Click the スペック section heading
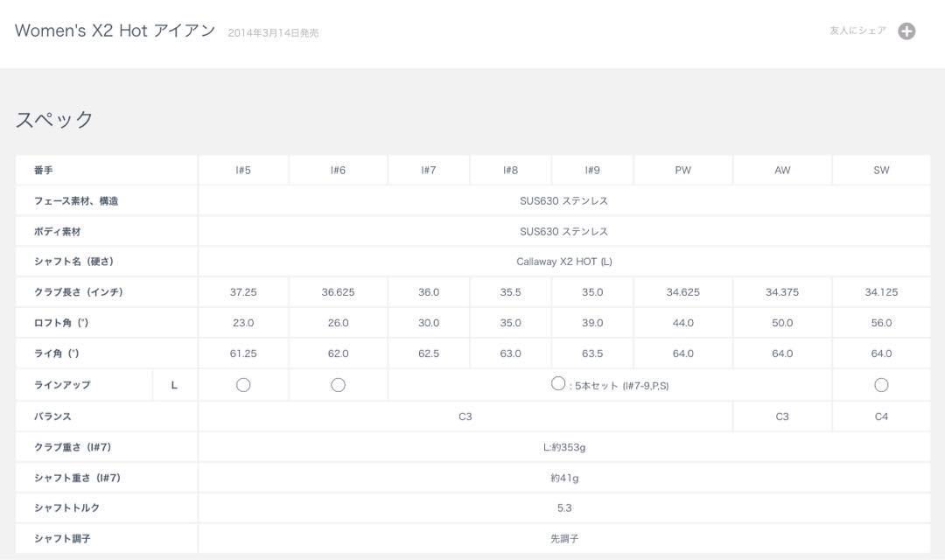Image resolution: width=945 pixels, height=560 pixels. (x=54, y=119)
